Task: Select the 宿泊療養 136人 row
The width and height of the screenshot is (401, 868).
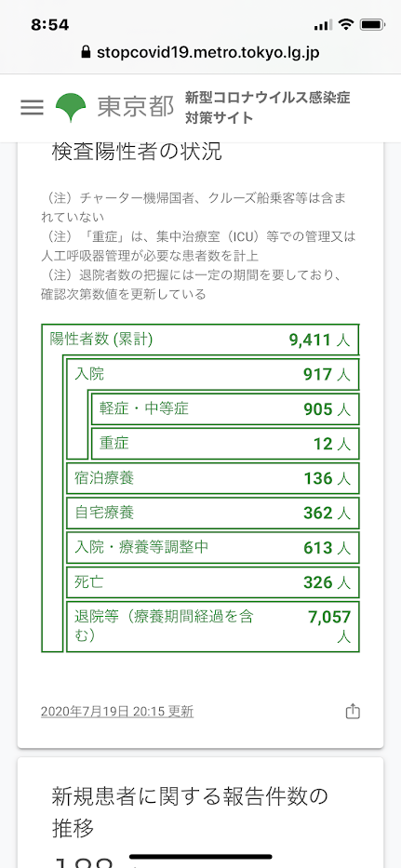Action: [213, 478]
